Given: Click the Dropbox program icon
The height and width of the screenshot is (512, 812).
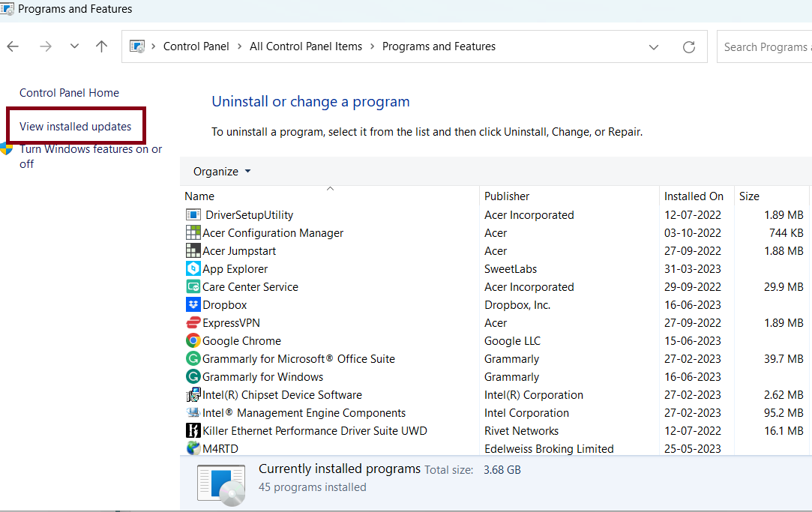Looking at the screenshot, I should coord(193,304).
